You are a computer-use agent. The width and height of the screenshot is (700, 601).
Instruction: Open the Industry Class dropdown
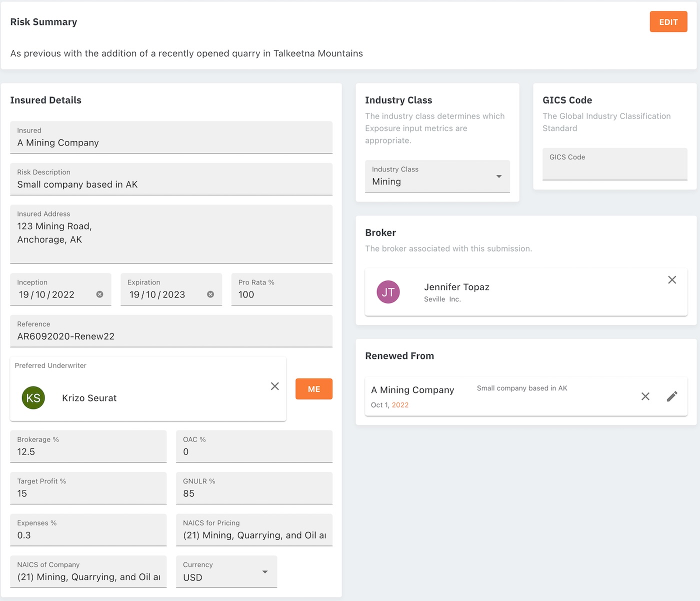[437, 176]
